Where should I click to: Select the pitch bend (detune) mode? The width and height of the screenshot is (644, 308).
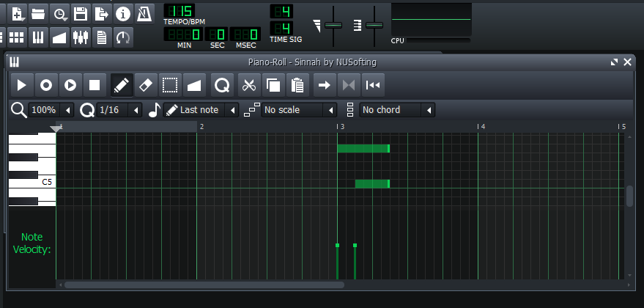point(194,85)
